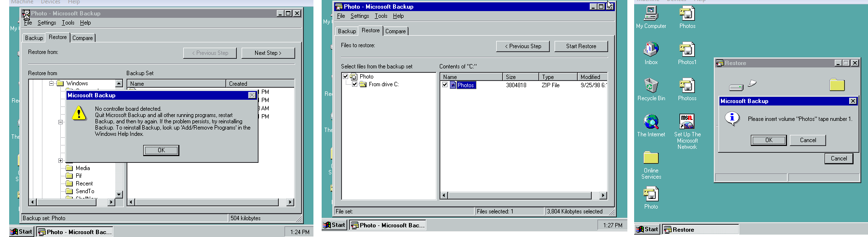Expand the plus node above the Media folder

coord(60,160)
